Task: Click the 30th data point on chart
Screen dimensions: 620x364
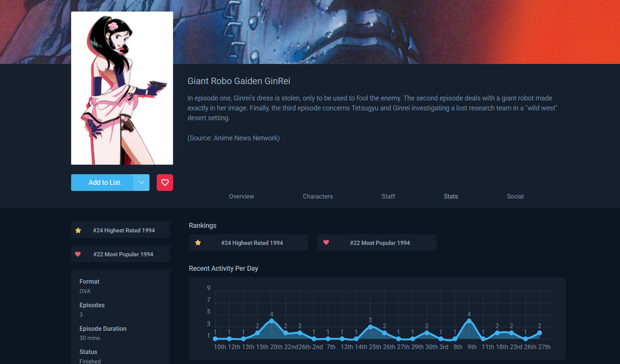Action: pyautogui.click(x=427, y=333)
